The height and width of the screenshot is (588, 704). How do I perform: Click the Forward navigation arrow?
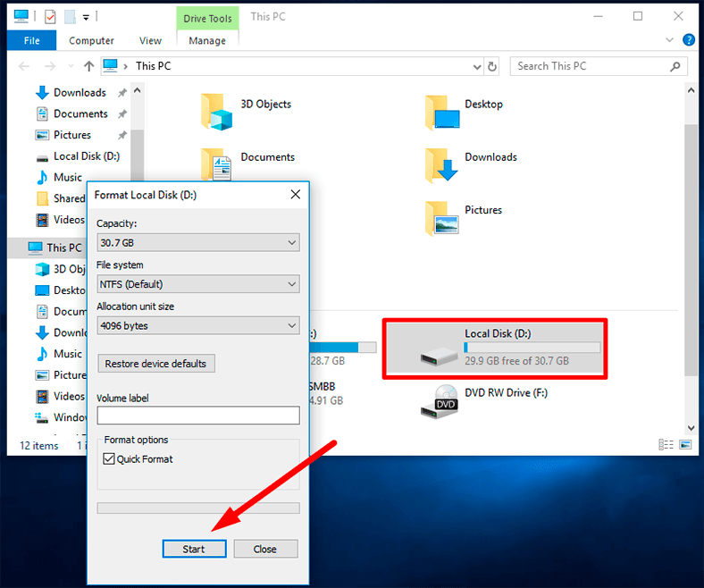[50, 66]
